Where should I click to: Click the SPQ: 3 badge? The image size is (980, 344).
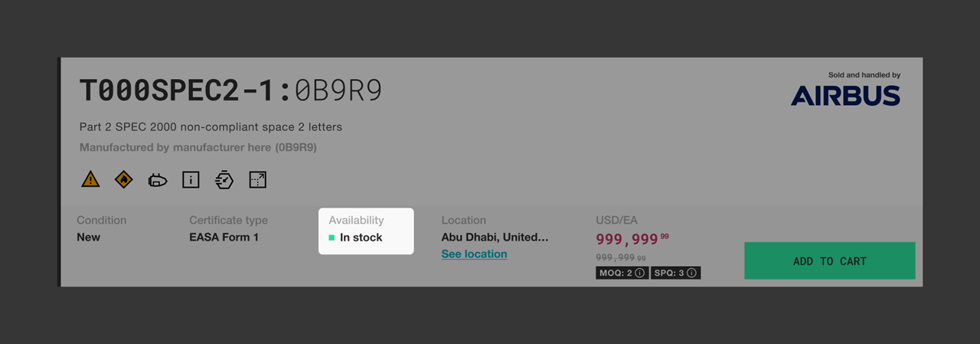[x=676, y=273]
